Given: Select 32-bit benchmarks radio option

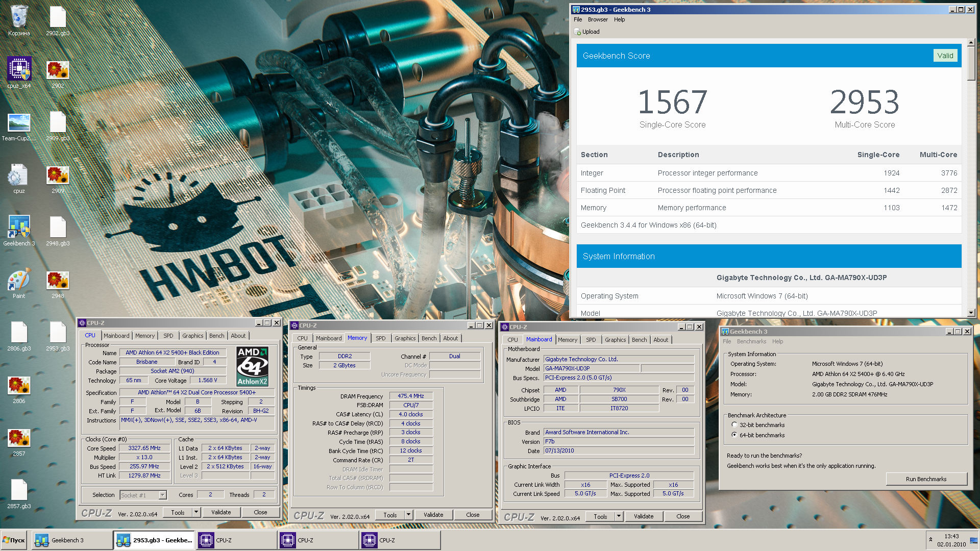Looking at the screenshot, I should coord(734,425).
